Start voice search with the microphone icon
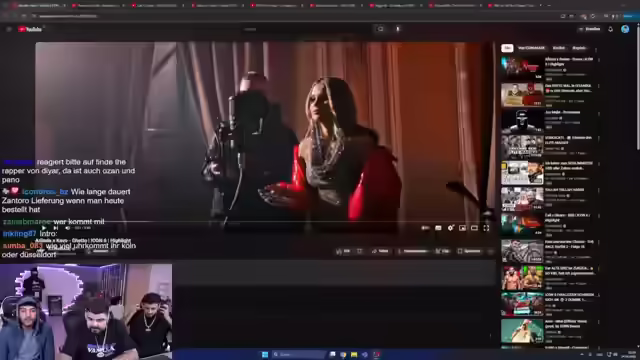This screenshot has width=640, height=360. 398,29
